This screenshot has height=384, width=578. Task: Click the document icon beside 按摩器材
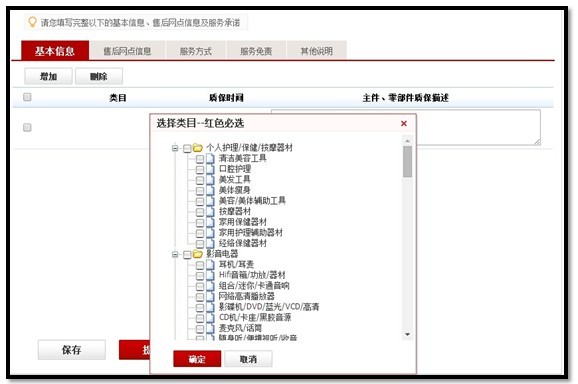coord(210,212)
